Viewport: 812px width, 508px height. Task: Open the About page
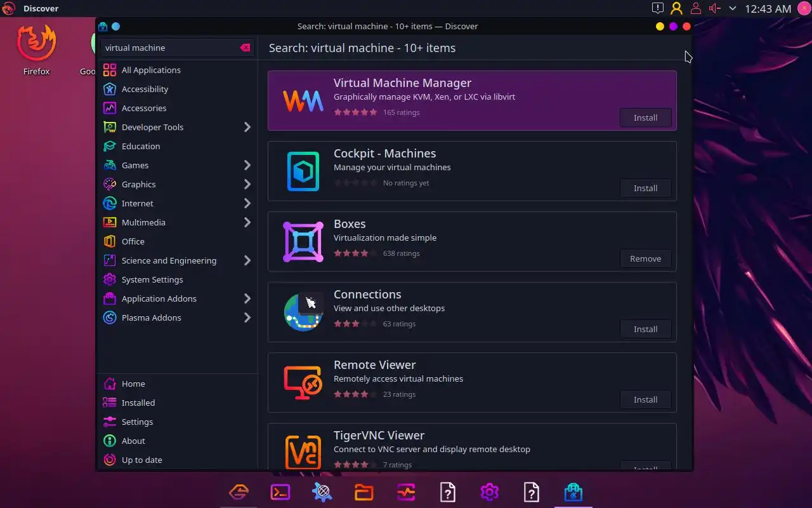pos(177,441)
